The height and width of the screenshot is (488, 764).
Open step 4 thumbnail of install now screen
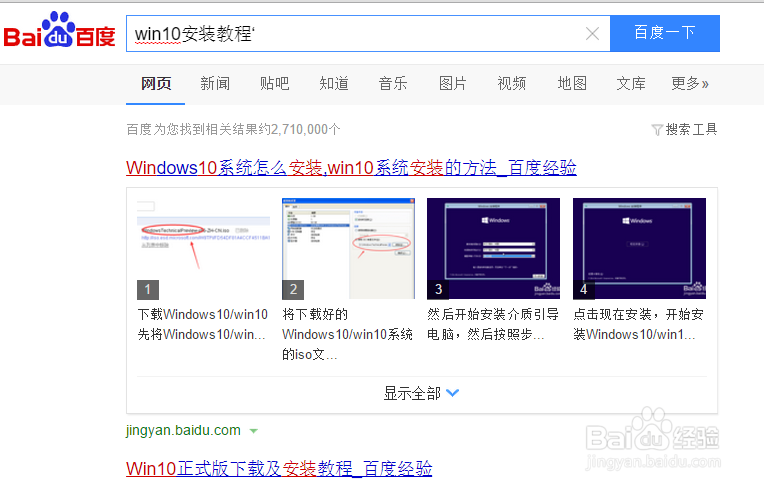(x=639, y=248)
